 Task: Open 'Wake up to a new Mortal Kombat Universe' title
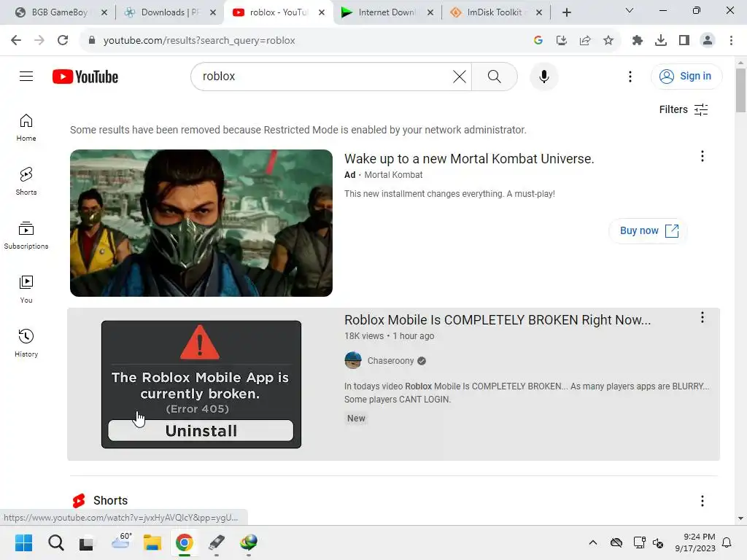click(469, 158)
